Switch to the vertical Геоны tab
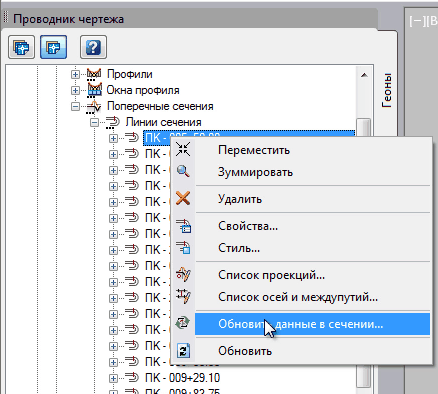Screen dimensions: 438x394 pos(387,90)
